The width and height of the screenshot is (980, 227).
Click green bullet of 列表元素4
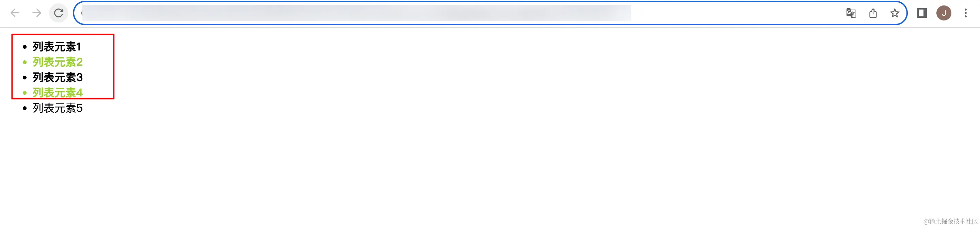click(25, 93)
